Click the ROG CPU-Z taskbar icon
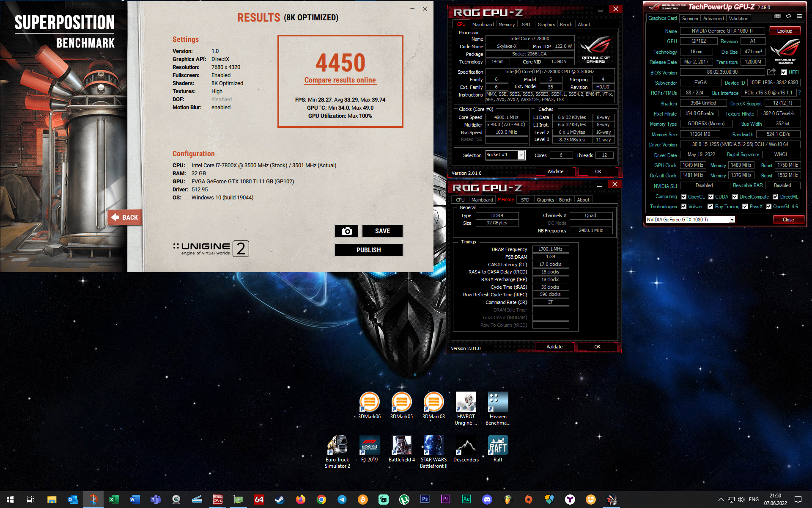Screen dimensions: 812x508 pos(217,500)
